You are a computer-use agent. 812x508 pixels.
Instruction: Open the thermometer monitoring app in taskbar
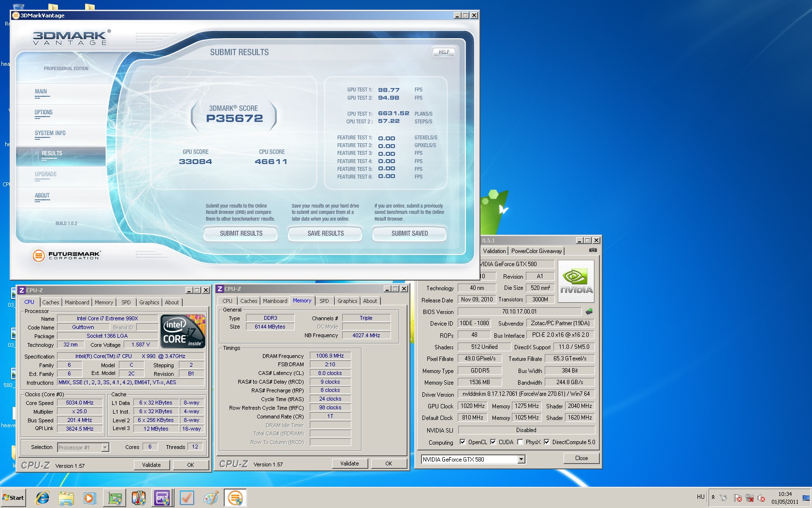(139, 498)
